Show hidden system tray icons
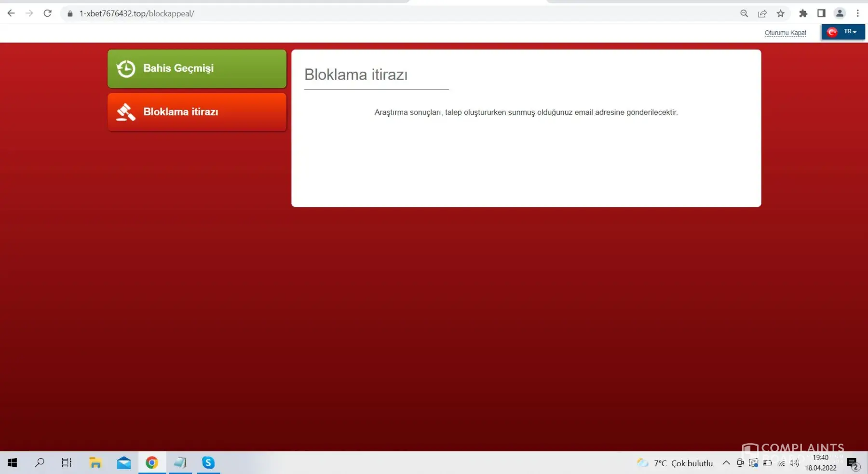Screen dimensions: 868x474 click(x=726, y=463)
